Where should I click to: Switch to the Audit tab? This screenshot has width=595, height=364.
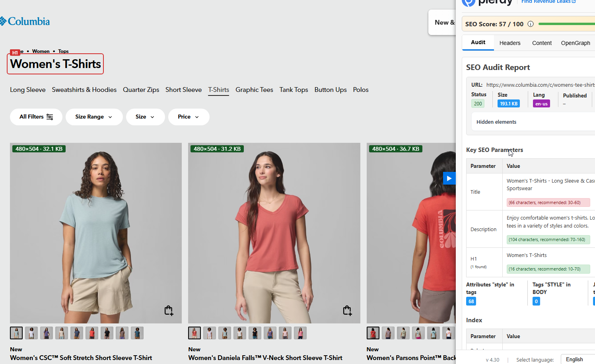click(478, 43)
